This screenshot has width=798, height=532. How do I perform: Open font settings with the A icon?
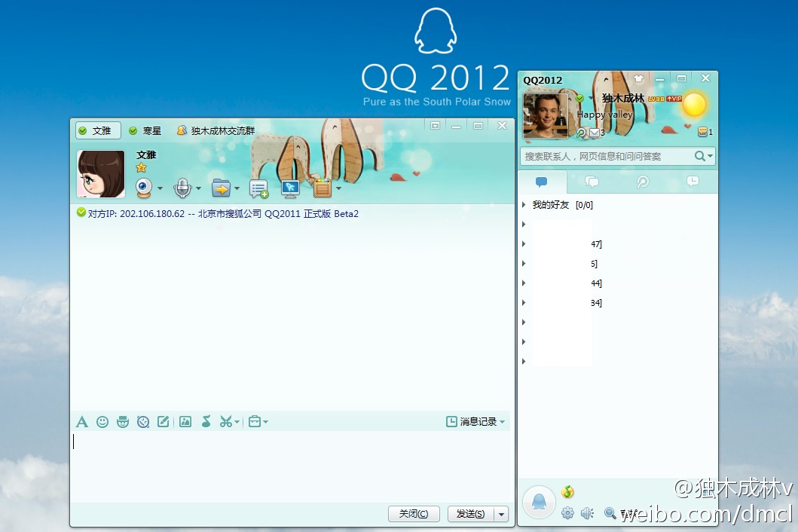coord(82,421)
